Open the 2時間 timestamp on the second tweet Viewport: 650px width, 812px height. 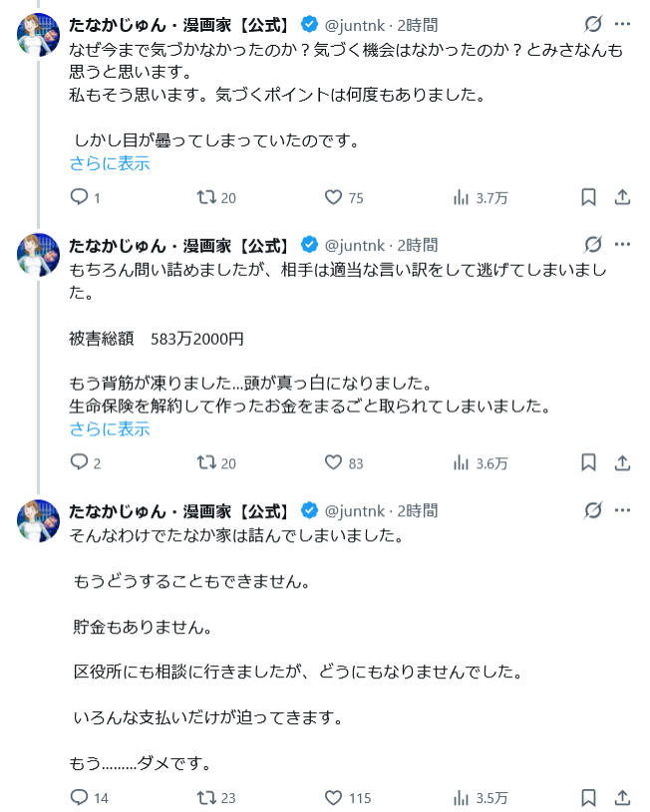tap(417, 244)
